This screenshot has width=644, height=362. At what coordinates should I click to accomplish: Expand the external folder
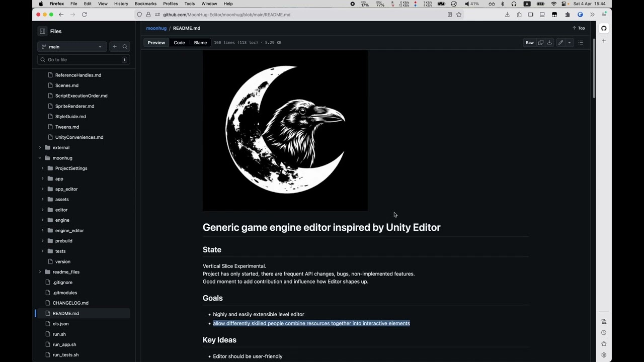coord(40,148)
